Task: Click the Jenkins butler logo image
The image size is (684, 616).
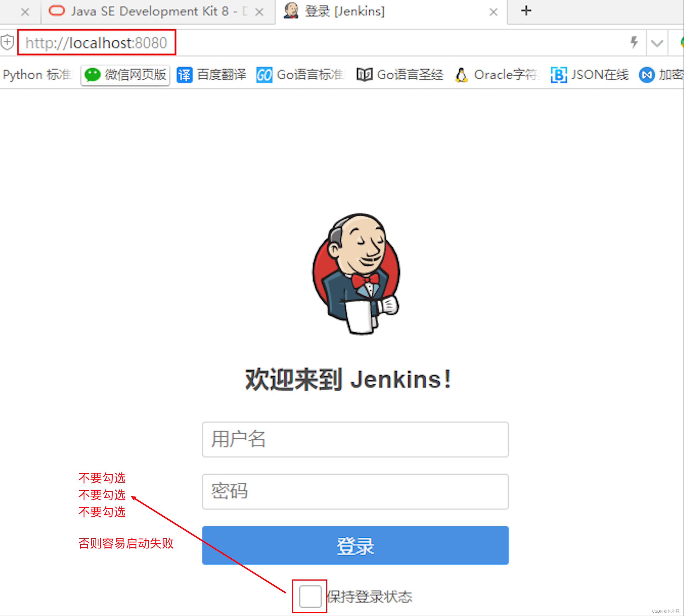Action: point(356,274)
